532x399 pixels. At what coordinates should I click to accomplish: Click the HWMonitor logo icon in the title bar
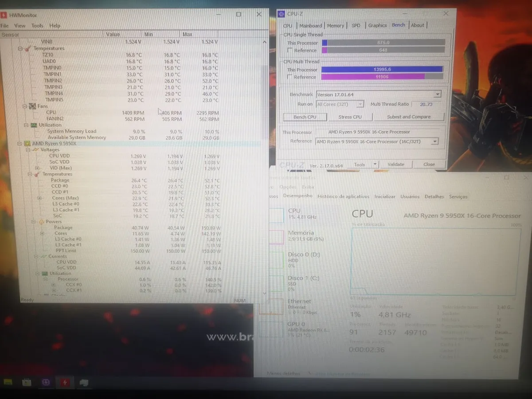tap(4, 15)
